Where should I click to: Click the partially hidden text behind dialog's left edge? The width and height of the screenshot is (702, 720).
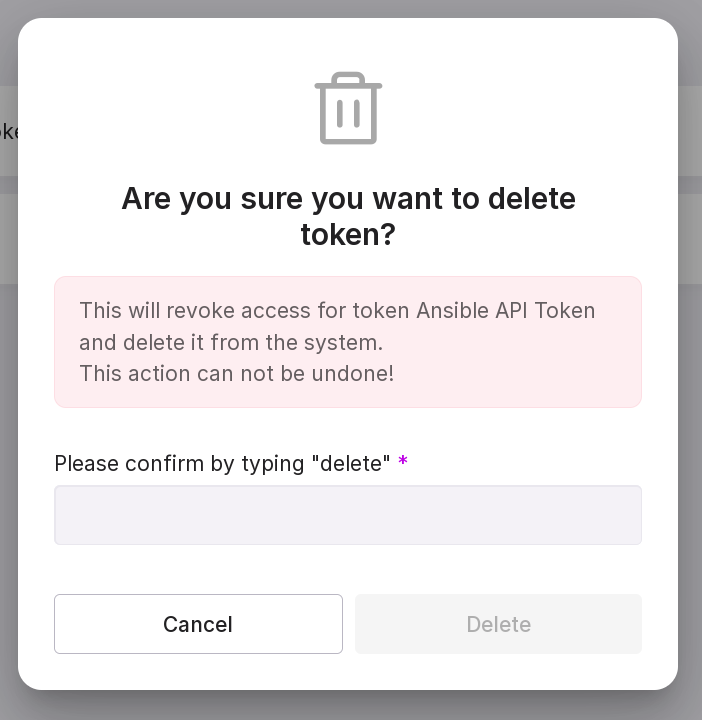8,131
